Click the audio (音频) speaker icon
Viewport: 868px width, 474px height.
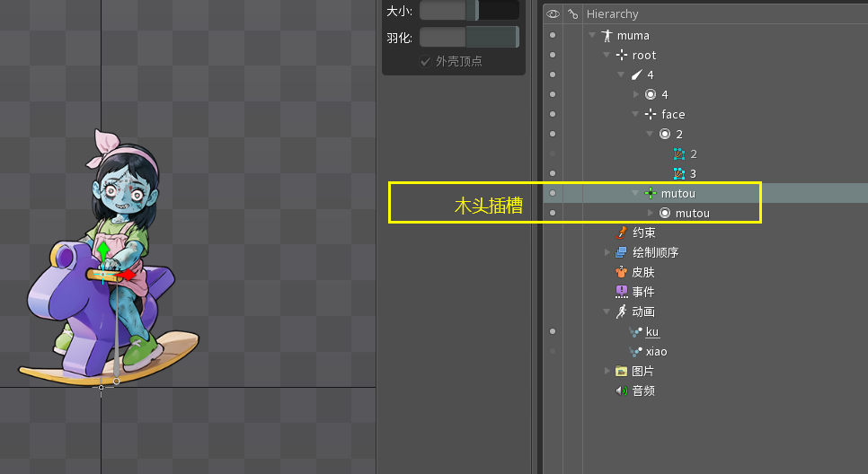tap(621, 391)
